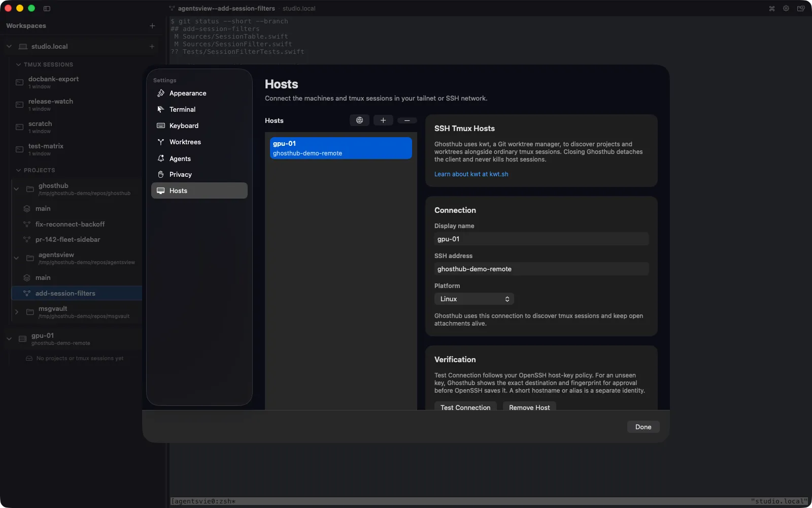812x508 pixels.
Task: Click Remove Host button
Action: 529,407
